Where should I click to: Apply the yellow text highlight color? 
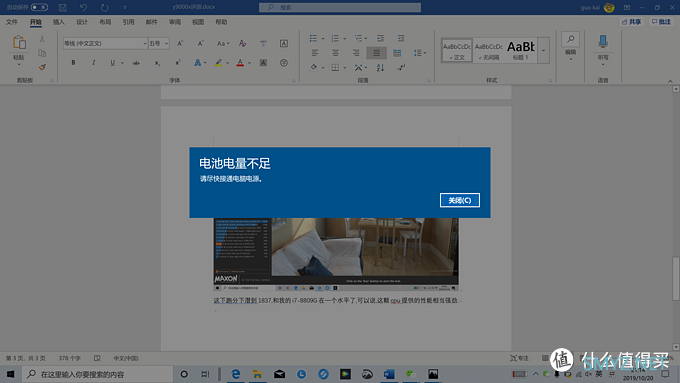pos(219,63)
